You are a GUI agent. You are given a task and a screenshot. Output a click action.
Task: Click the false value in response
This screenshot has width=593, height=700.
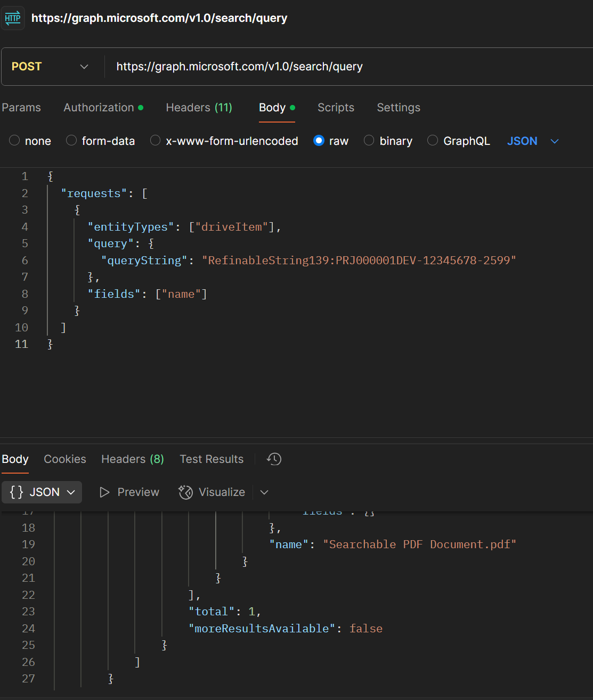pos(366,629)
